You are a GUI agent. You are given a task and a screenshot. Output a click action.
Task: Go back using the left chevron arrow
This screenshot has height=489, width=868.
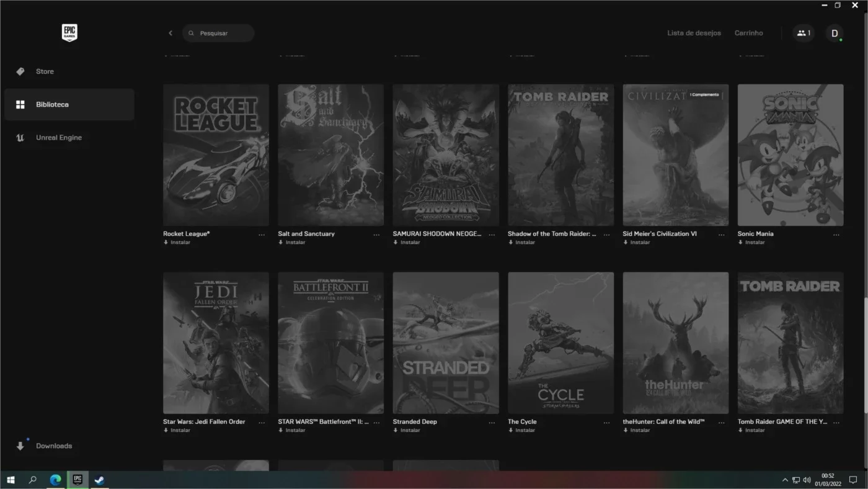tap(170, 33)
